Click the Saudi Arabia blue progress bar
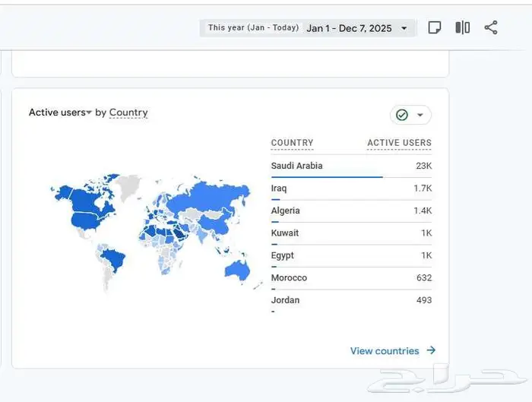Viewport: 532px width, 402px height. 327,177
